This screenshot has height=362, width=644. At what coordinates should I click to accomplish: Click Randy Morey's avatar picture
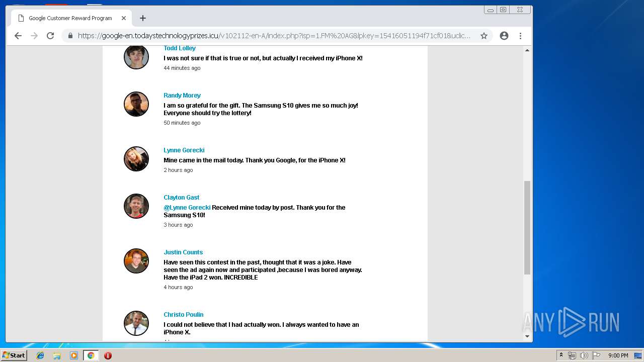136,104
